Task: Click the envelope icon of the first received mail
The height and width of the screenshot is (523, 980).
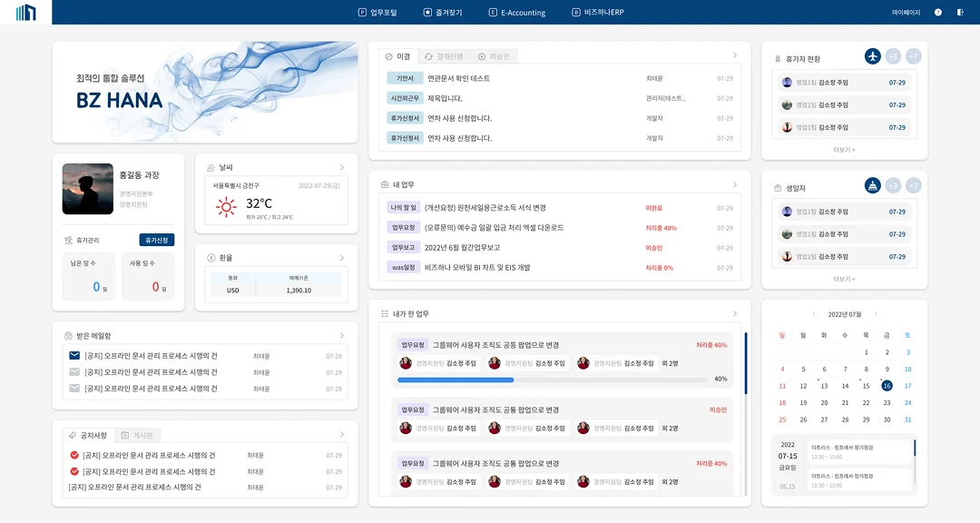Action: coord(74,355)
